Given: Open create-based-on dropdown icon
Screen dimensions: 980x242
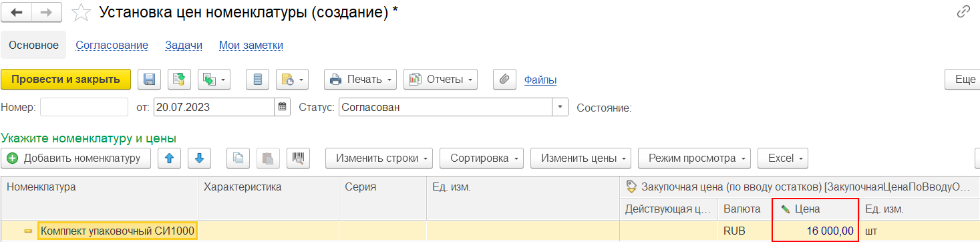Looking at the screenshot, I should pyautogui.click(x=214, y=80).
